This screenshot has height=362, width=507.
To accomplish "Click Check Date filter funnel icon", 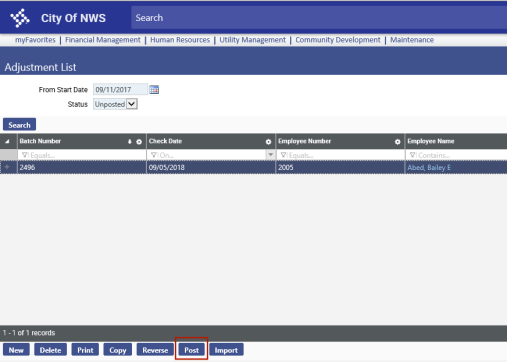I will tap(153, 155).
